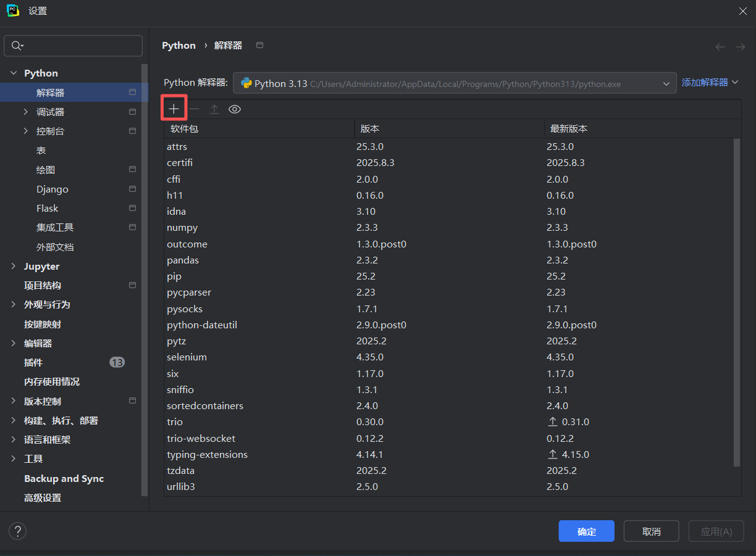The width and height of the screenshot is (756, 556).
Task: Expand the 构建、执行、部署 node
Action: pyautogui.click(x=14, y=421)
